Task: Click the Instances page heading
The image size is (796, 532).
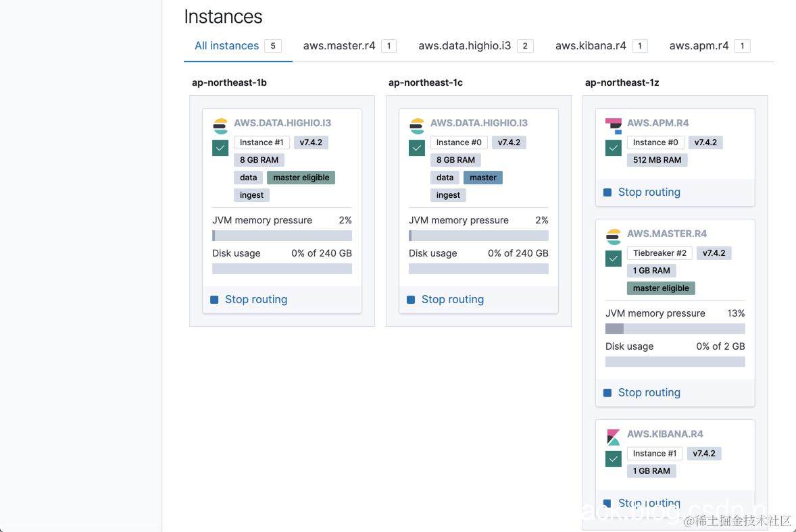Action: click(x=223, y=17)
